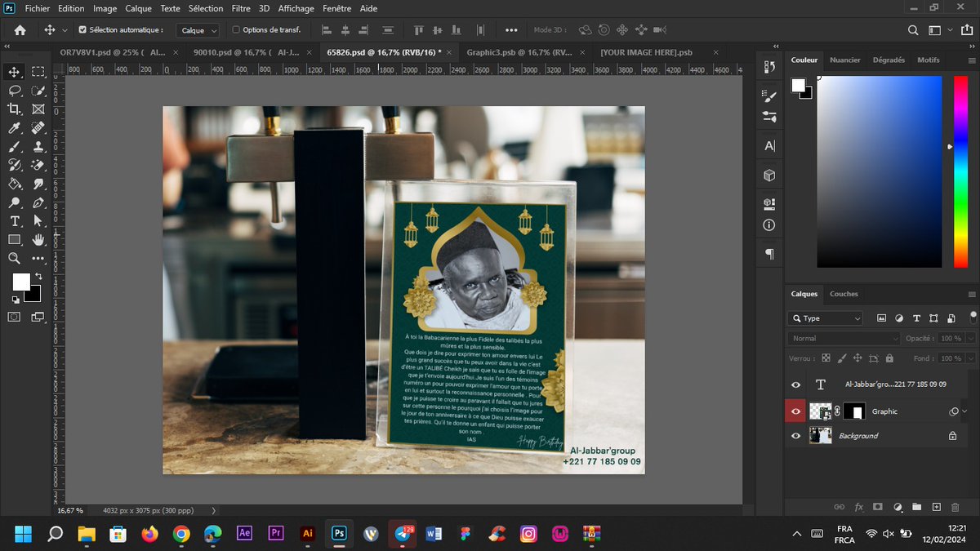The height and width of the screenshot is (551, 980).
Task: Switch to the Nuancier tab
Action: 845,60
